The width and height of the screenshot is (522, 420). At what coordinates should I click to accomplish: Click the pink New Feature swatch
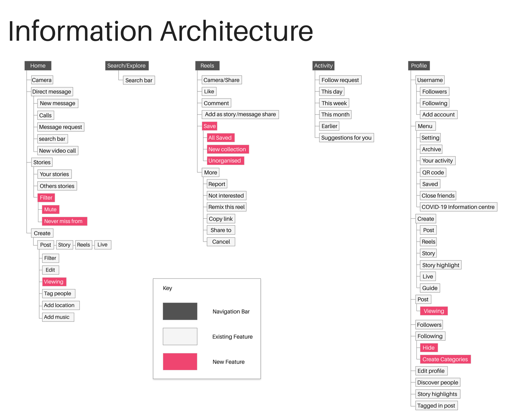(x=180, y=362)
